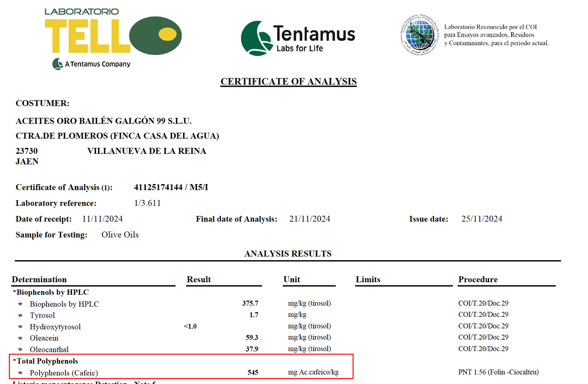This screenshot has width=588, height=384.
Task: Click the certificate number 41125174144 / M5/I
Action: coord(171,187)
